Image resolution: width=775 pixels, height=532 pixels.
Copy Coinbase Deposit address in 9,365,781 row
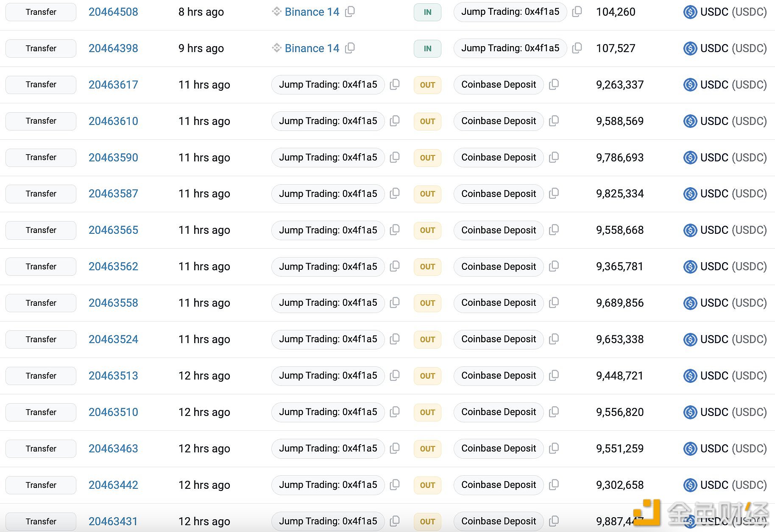click(554, 266)
